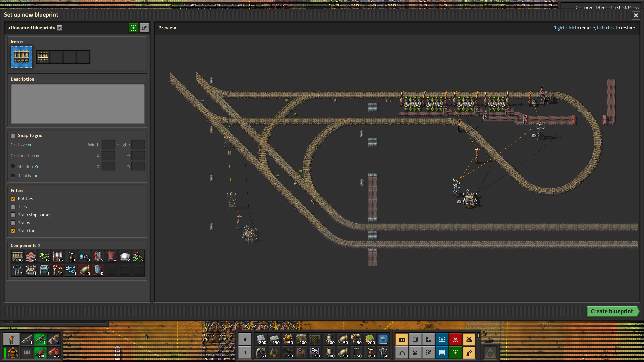
Task: Toggle ALT mode in shortcut bar
Action: [x=402, y=340]
